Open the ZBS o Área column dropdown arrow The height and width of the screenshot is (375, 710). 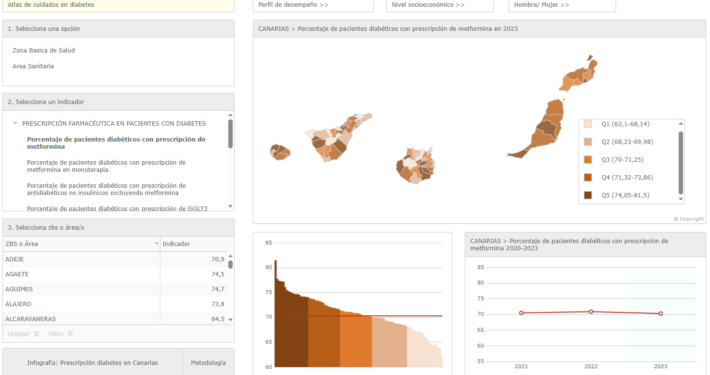[x=157, y=244]
